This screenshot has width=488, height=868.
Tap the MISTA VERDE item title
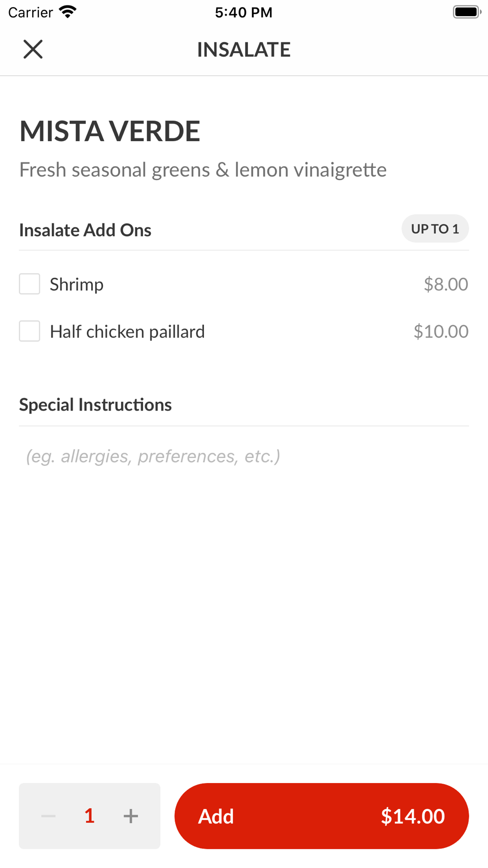pyautogui.click(x=110, y=131)
